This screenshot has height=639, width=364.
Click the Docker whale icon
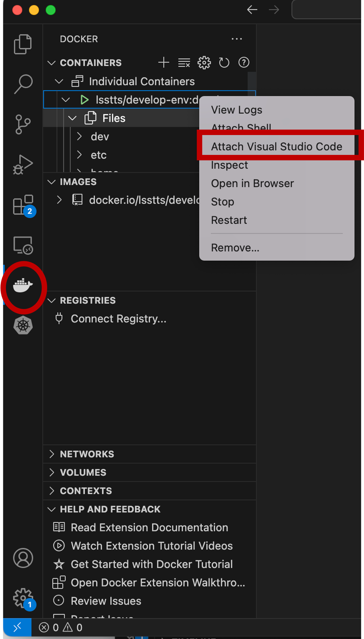click(23, 285)
